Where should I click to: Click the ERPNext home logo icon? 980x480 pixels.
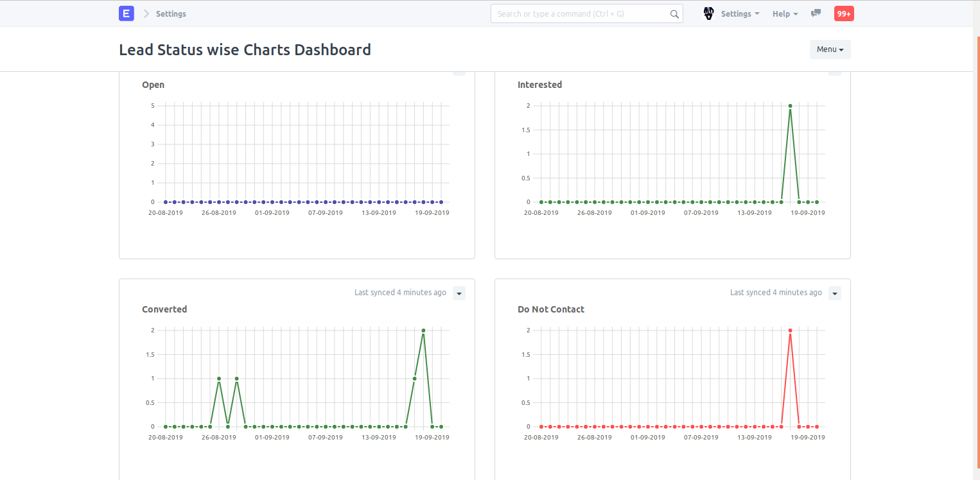click(127, 13)
